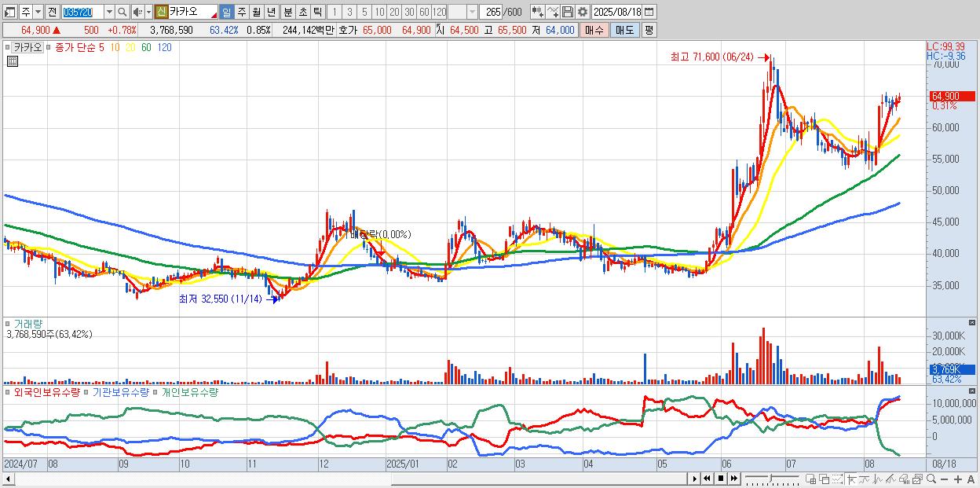Click the indicator add icon left of save

[x=553, y=12]
